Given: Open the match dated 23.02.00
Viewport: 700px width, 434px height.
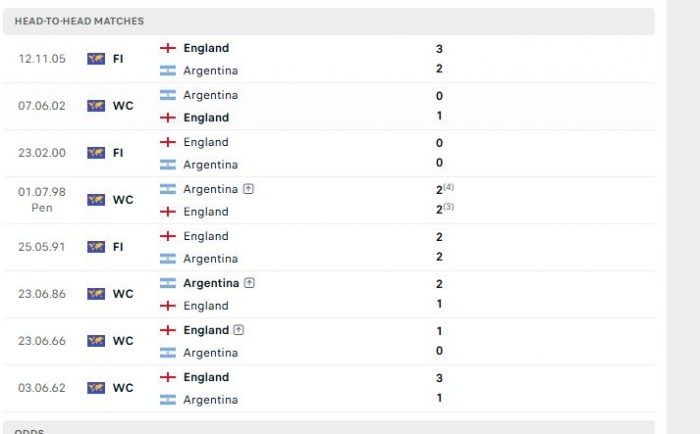Looking at the screenshot, I should click(329, 153).
